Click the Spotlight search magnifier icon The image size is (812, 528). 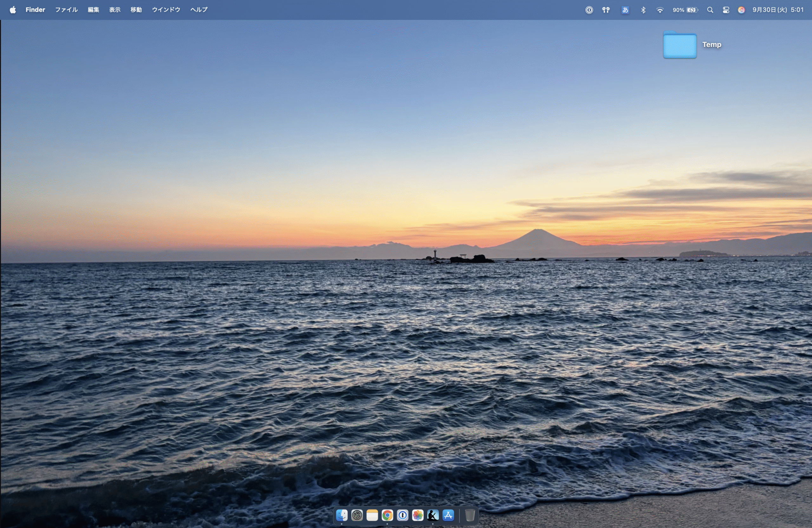click(x=710, y=10)
